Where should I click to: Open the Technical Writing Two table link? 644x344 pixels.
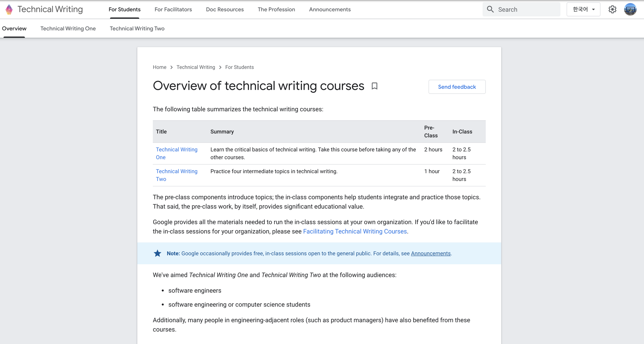click(x=177, y=175)
